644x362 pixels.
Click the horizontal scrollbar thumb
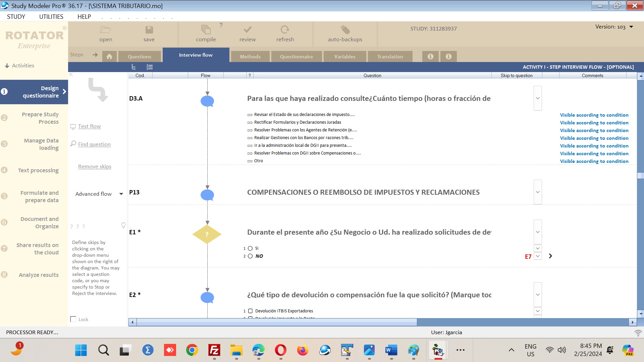pyautogui.click(x=276, y=322)
